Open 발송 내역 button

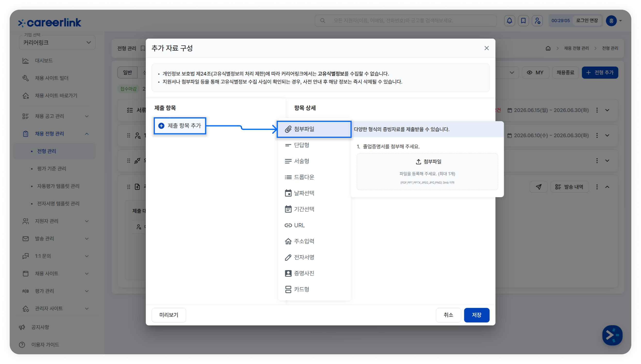(x=569, y=187)
